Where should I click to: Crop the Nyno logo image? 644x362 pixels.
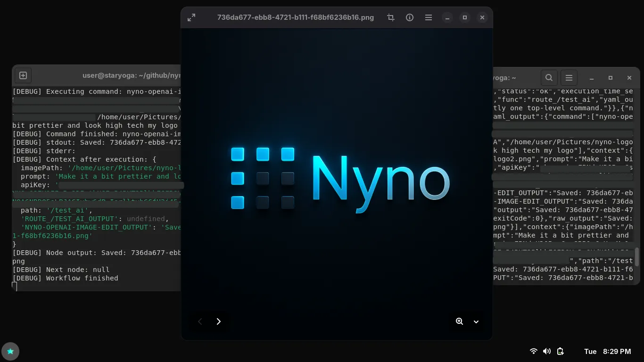point(391,17)
